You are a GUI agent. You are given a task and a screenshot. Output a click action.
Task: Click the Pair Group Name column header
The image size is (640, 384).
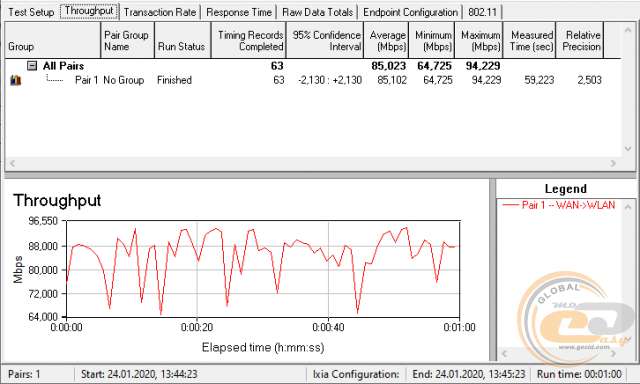tap(127, 40)
